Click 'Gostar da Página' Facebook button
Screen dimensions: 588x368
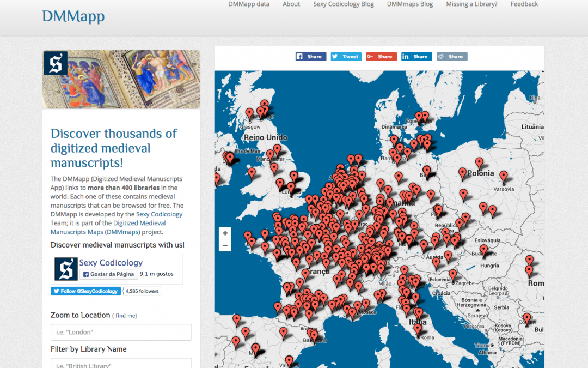(108, 275)
